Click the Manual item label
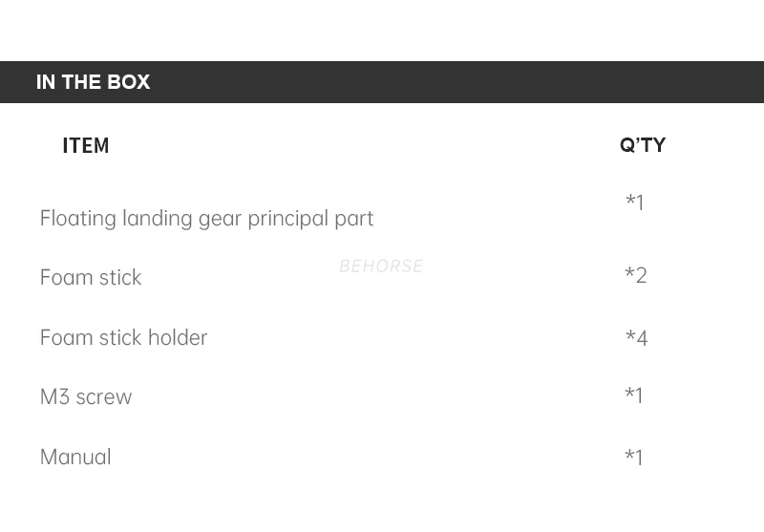 75,458
